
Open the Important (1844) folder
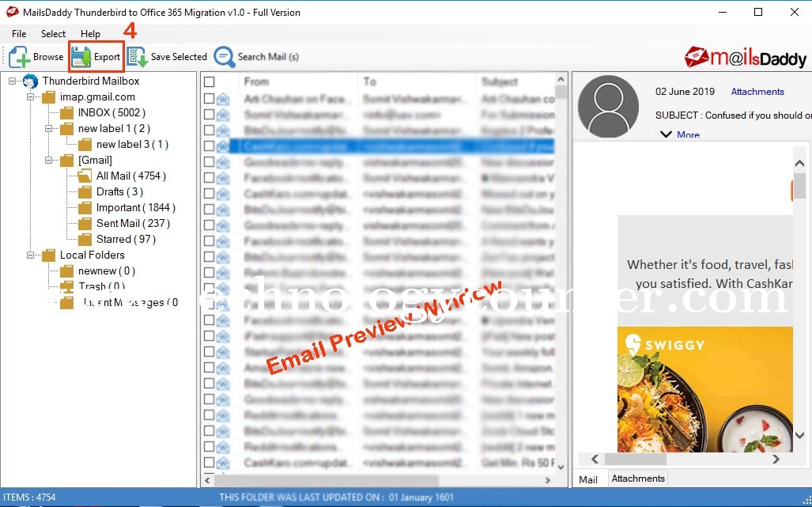136,208
